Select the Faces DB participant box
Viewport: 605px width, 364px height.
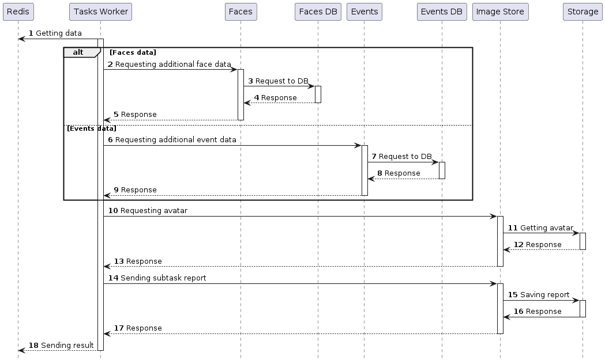[318, 12]
